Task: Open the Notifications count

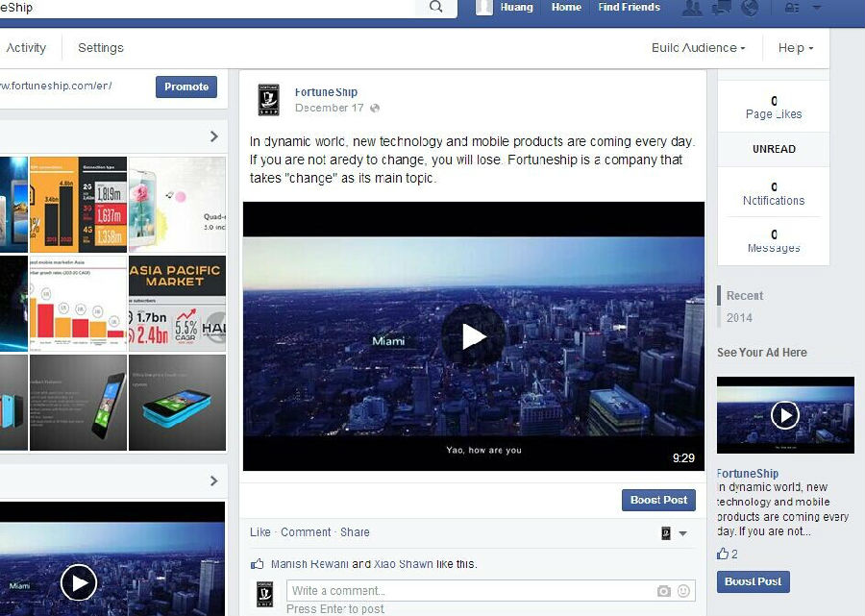Action: [774, 193]
